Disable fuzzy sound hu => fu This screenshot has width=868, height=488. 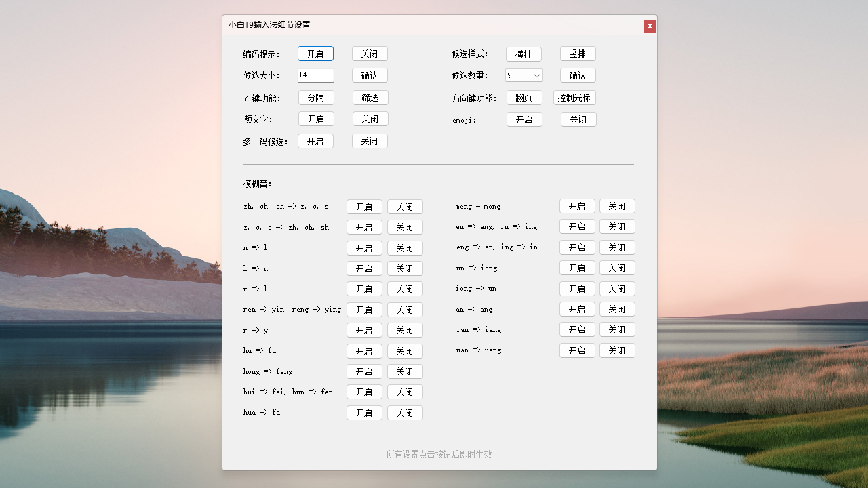[x=405, y=351]
